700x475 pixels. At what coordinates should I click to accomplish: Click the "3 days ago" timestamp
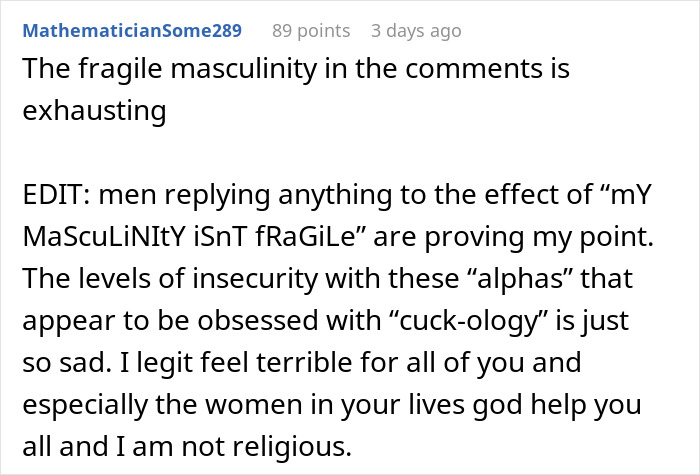[x=416, y=31]
